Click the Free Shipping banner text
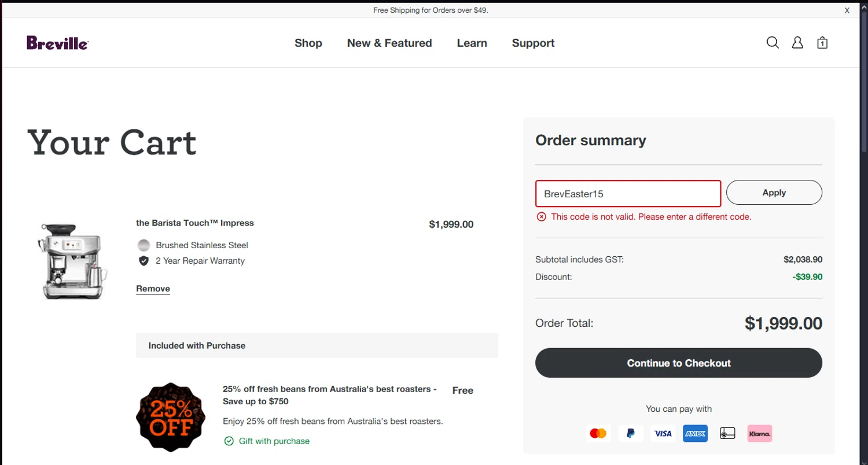Viewport: 868px width, 465px height. tap(431, 10)
